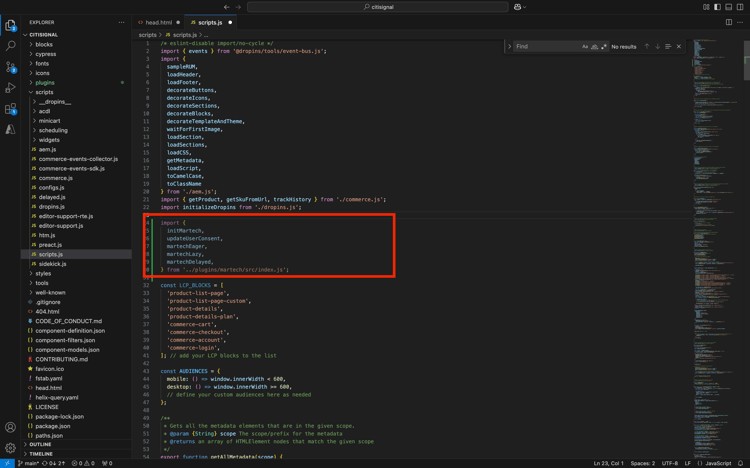750x468 pixels.
Task: Click scripts breadcrumb segment
Action: click(147, 35)
